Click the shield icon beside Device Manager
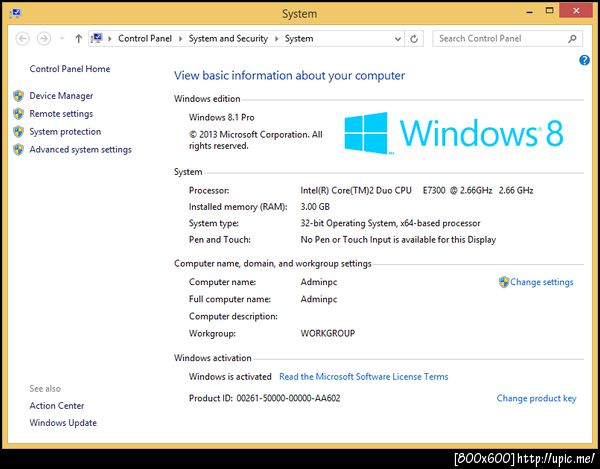This screenshot has width=600, height=469. 18,96
